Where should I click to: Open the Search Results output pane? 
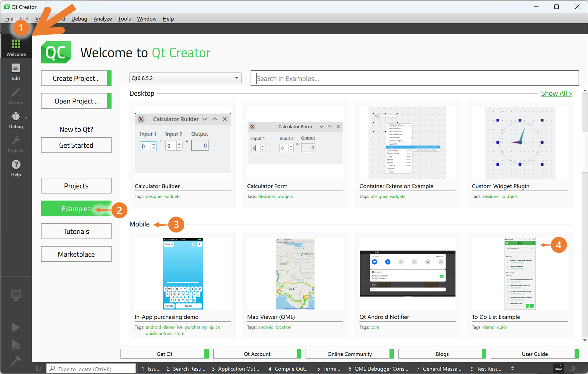(x=186, y=369)
